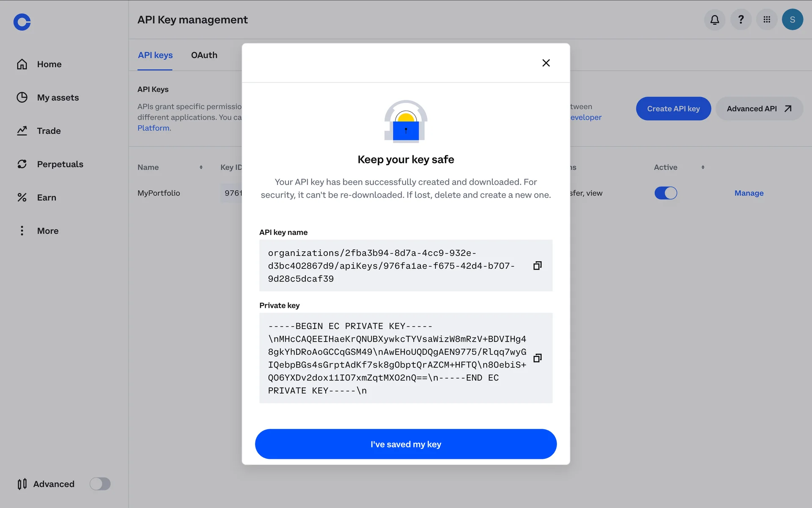The height and width of the screenshot is (508, 812).
Task: Sort the table by Active column
Action: (703, 167)
